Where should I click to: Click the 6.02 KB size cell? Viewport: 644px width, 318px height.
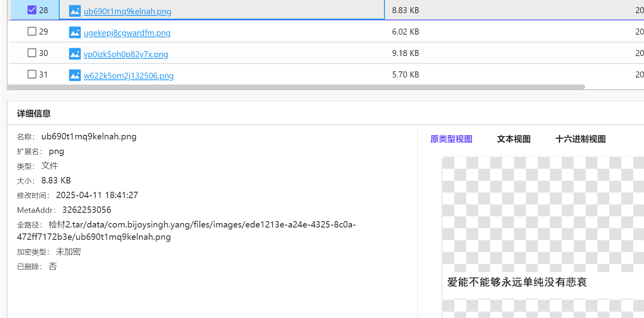[x=405, y=32]
